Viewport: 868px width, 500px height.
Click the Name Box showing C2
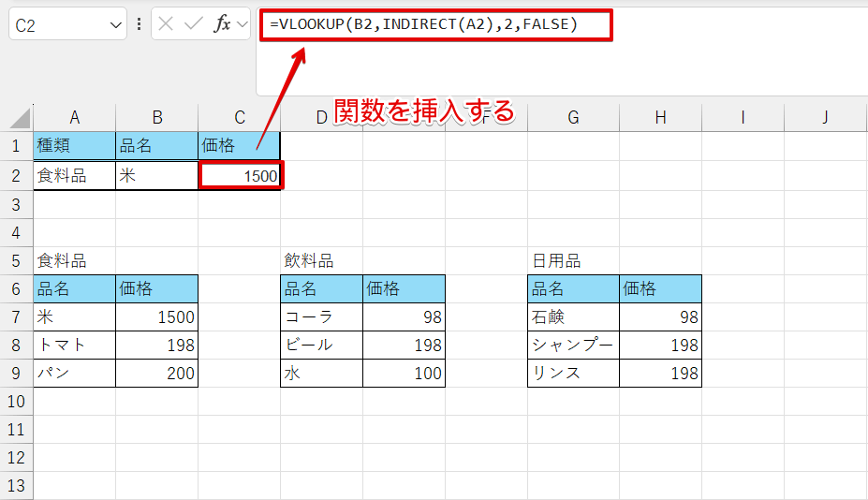pyautogui.click(x=67, y=25)
